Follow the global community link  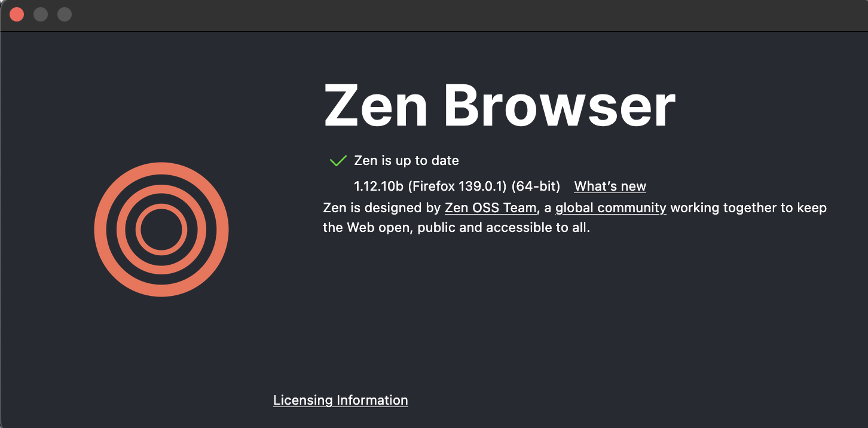[x=610, y=208]
